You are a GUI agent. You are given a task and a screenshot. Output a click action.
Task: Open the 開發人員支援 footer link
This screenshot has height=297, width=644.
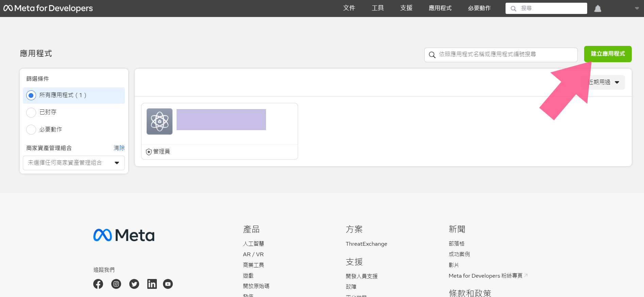(362, 276)
